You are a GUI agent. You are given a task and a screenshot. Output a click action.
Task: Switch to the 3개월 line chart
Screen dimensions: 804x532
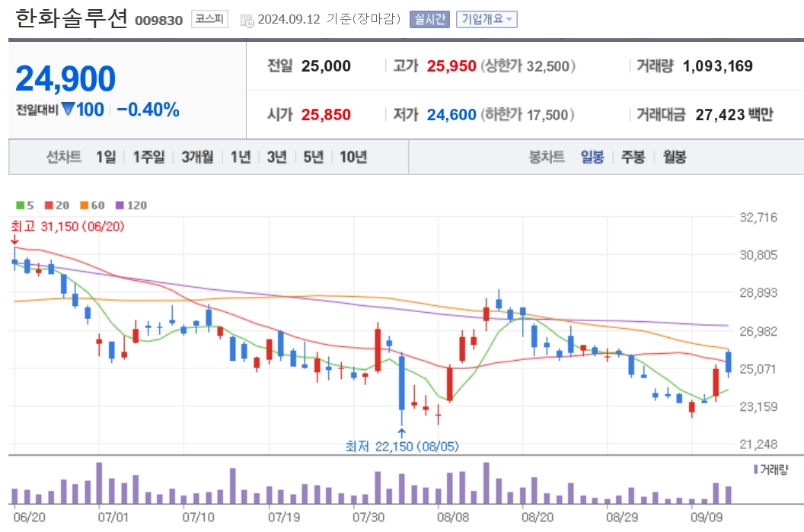197,157
